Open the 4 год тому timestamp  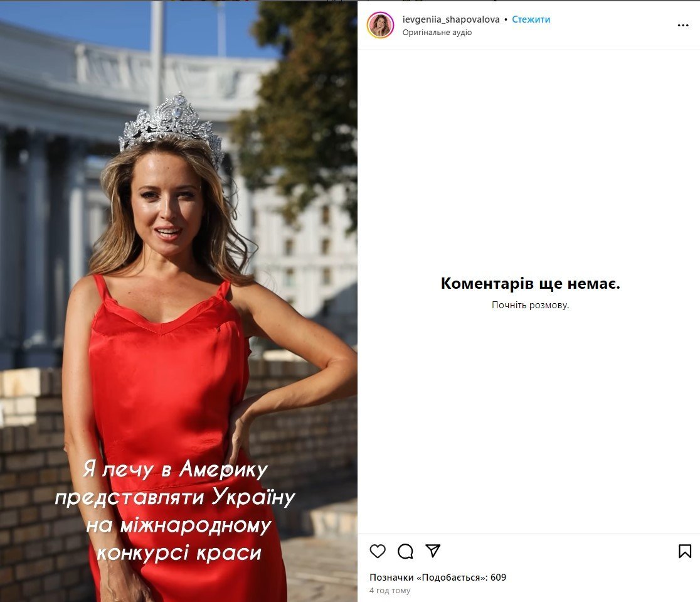click(390, 590)
